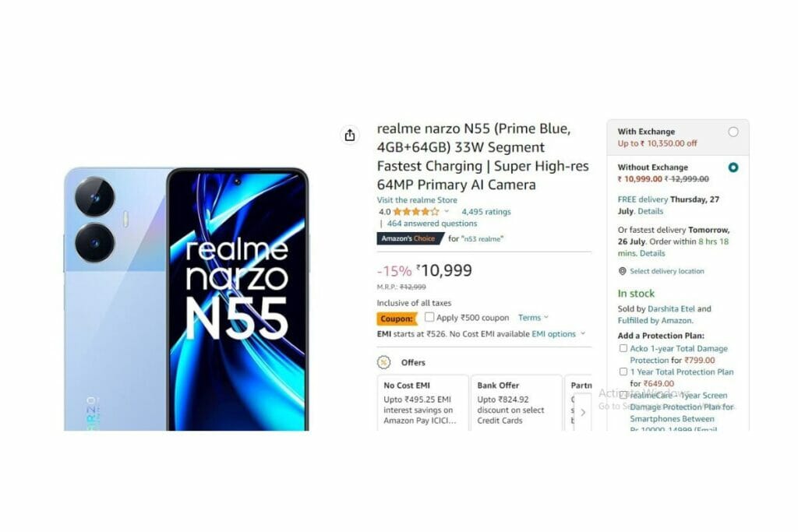This screenshot has height=532, width=798.
Task: Tick the Apply ₹500 coupon checkbox
Action: pos(429,317)
